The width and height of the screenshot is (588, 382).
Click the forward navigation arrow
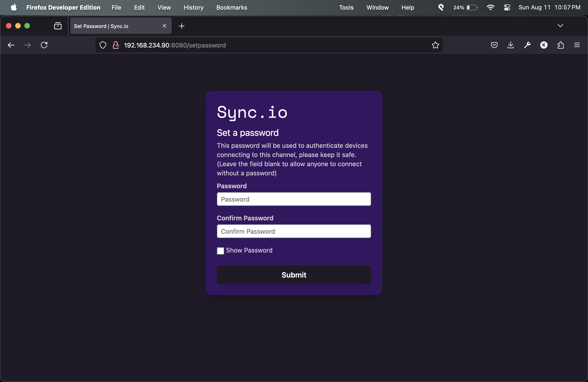coord(27,45)
